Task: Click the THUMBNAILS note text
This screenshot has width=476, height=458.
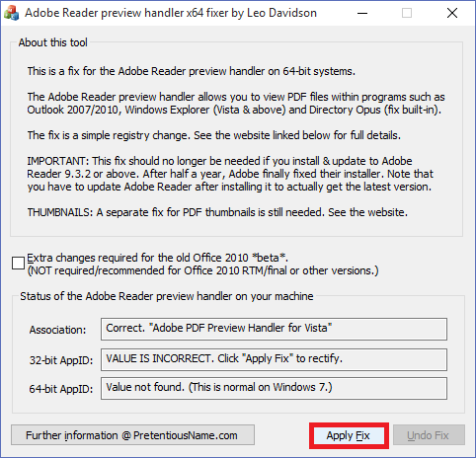Action: coord(217,212)
